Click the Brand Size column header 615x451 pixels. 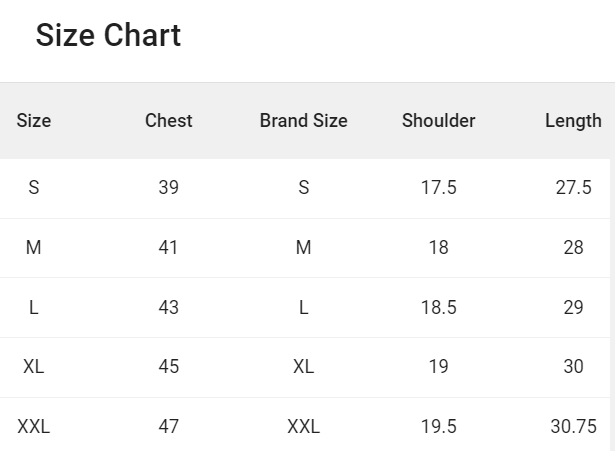303,121
